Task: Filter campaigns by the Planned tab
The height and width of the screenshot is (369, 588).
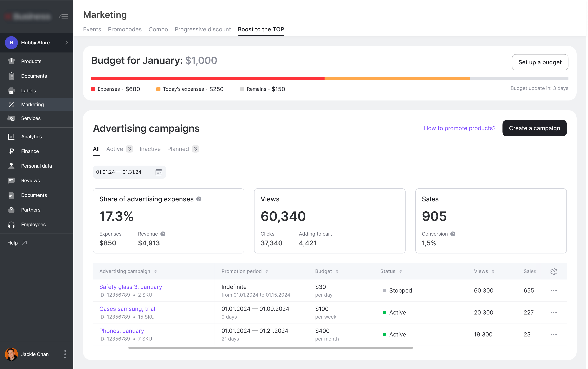Action: (x=178, y=149)
